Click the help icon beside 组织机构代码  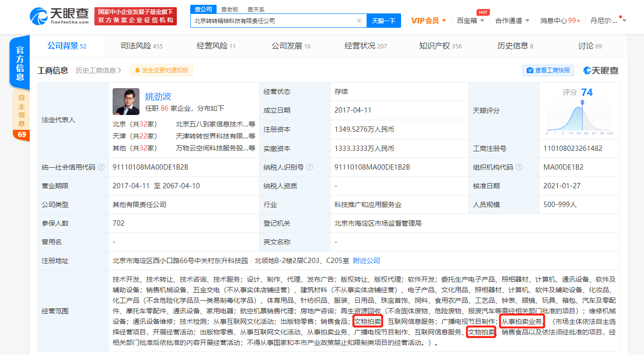tap(519, 167)
